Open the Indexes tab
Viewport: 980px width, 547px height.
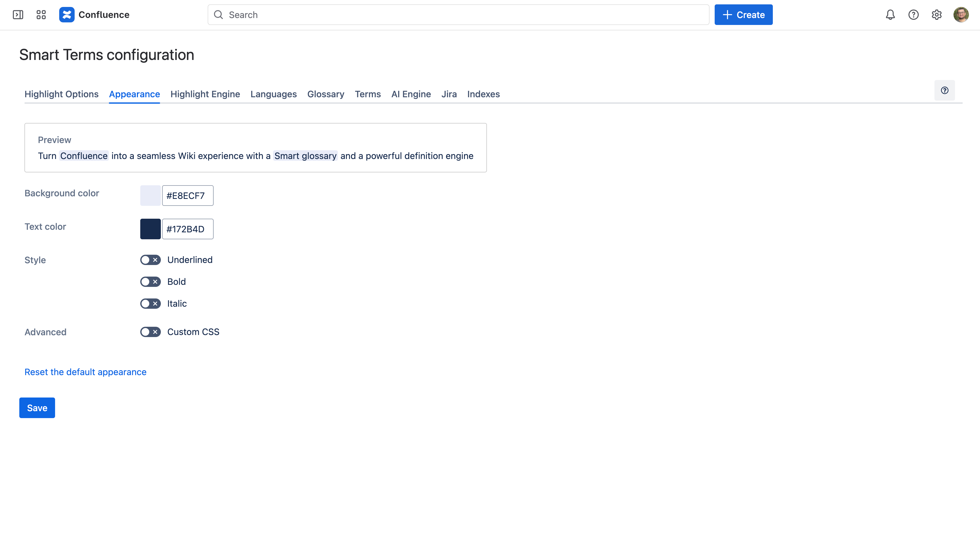coord(483,94)
